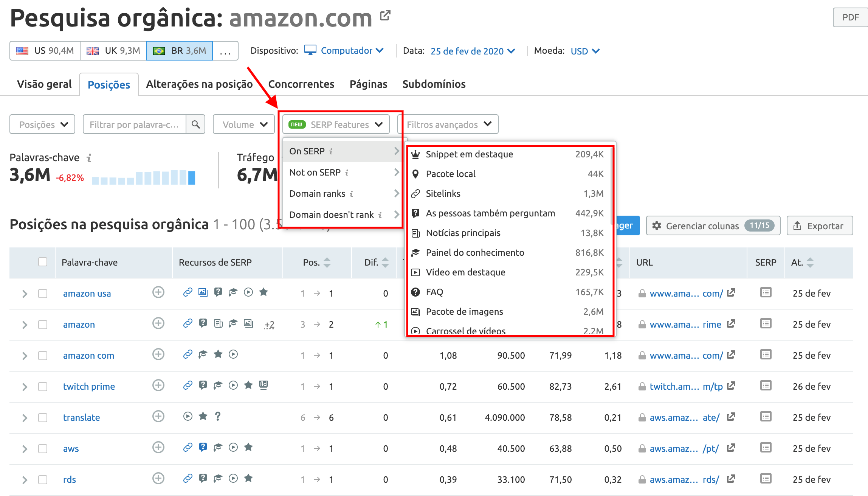Open the Data 25 de fev de 2020 dropdown

click(x=473, y=51)
